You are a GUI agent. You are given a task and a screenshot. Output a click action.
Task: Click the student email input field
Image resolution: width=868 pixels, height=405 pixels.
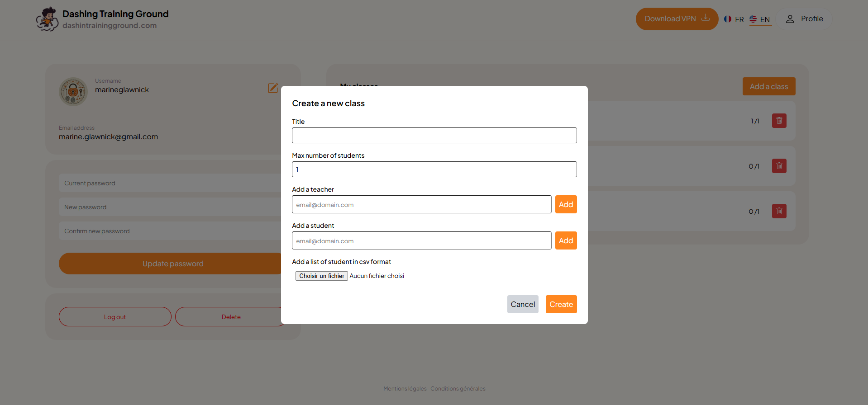click(421, 241)
